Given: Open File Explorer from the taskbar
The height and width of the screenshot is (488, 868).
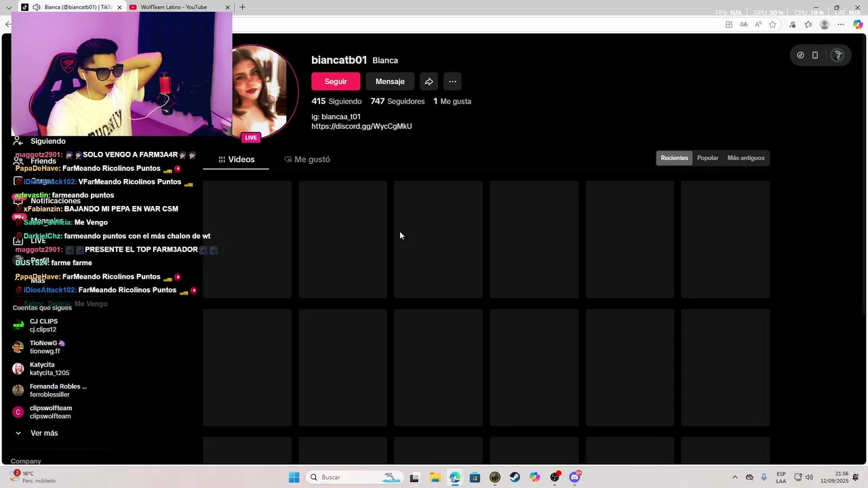Looking at the screenshot, I should coord(435,477).
